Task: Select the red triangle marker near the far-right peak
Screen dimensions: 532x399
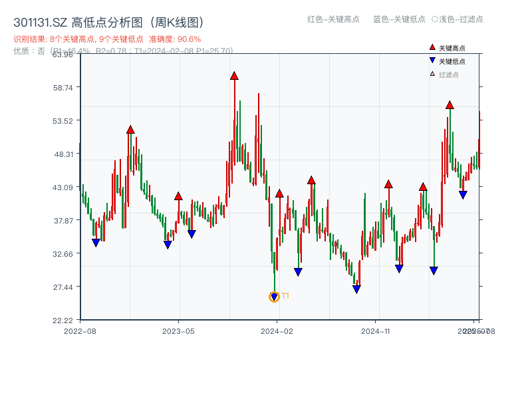Action: [450, 105]
